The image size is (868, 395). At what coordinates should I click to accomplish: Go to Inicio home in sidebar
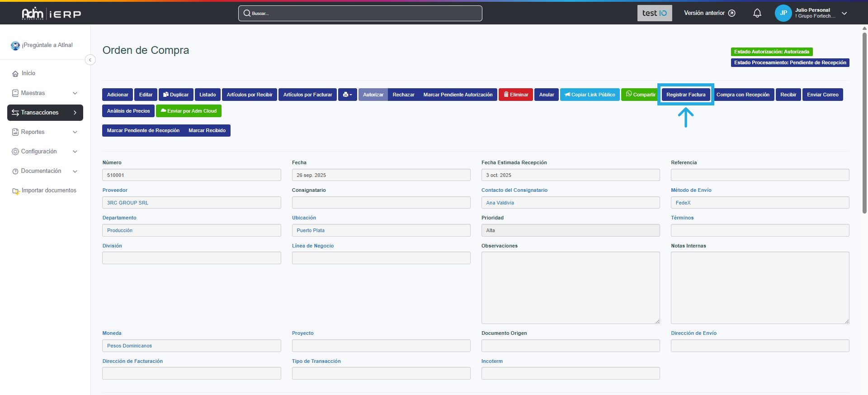[28, 73]
